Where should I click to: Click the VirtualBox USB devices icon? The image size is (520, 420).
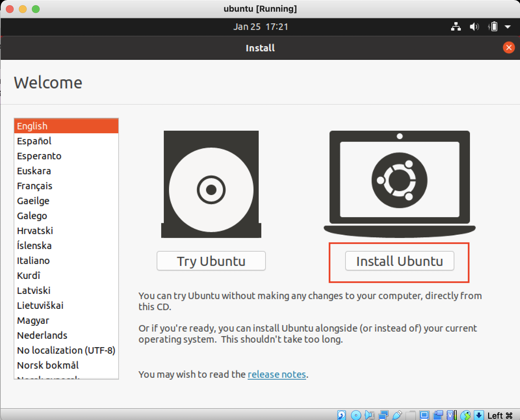[397, 415]
